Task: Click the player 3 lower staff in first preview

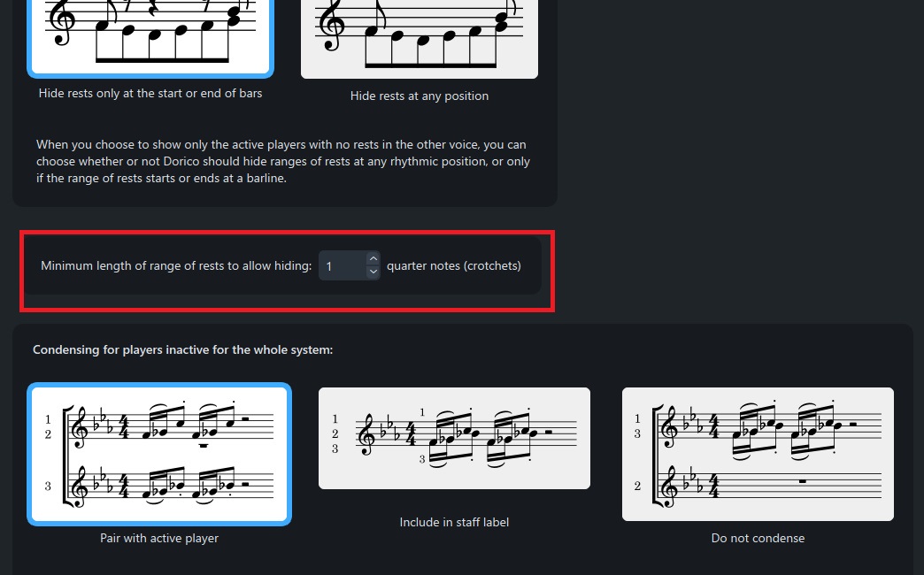Action: pos(170,485)
